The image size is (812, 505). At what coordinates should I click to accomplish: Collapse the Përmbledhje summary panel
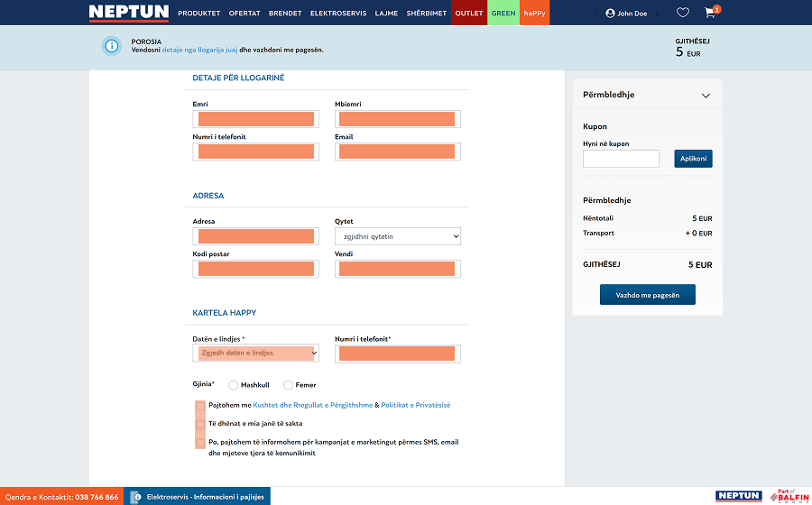pyautogui.click(x=706, y=96)
